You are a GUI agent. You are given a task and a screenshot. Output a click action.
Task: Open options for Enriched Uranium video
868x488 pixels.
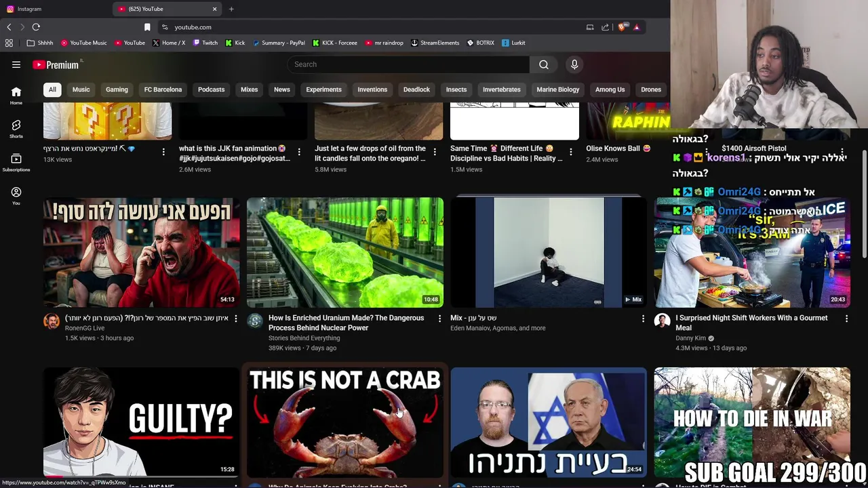(439, 319)
